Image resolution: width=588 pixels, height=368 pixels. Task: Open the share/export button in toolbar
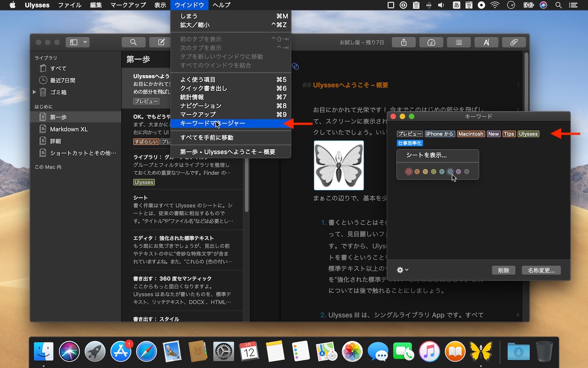point(404,42)
